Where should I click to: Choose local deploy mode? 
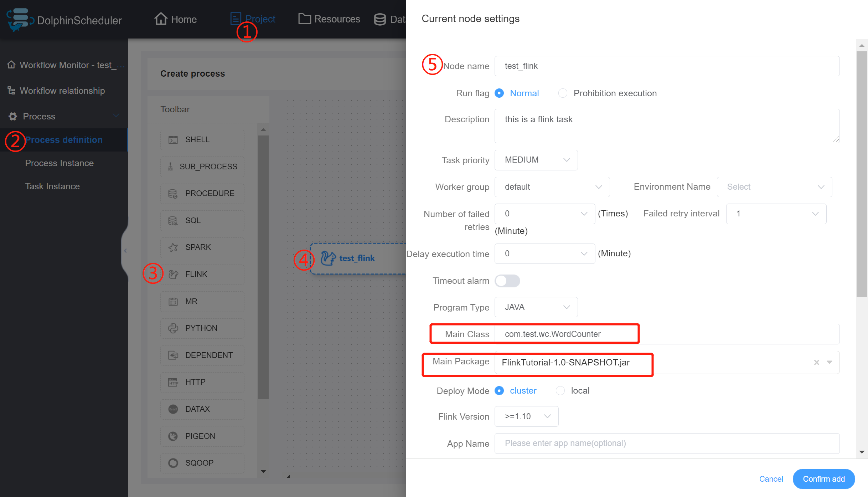pyautogui.click(x=560, y=391)
